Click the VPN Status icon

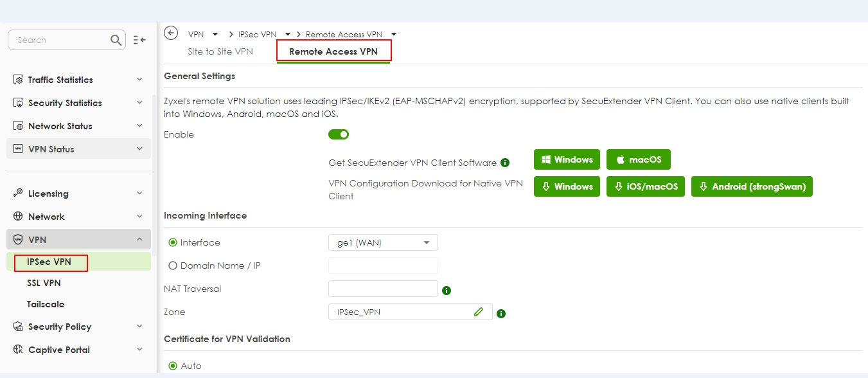(18, 149)
